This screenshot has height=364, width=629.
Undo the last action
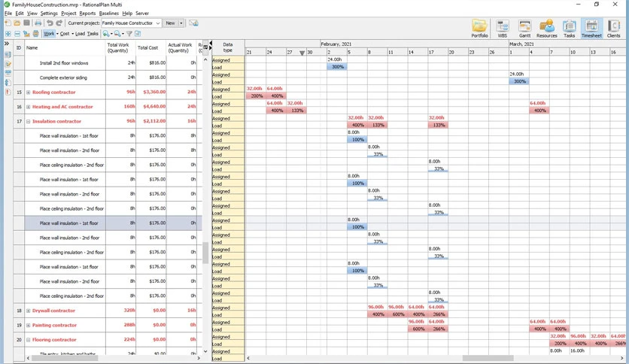(x=50, y=23)
